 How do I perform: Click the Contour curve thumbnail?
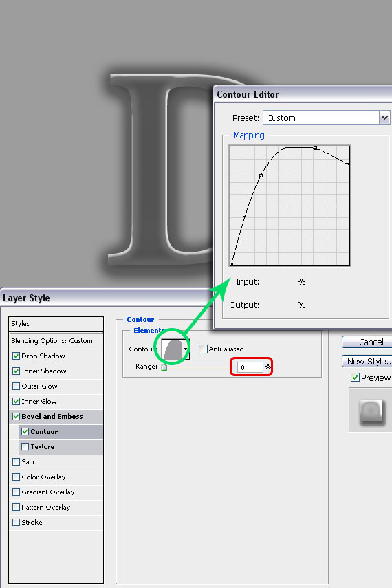[172, 349]
